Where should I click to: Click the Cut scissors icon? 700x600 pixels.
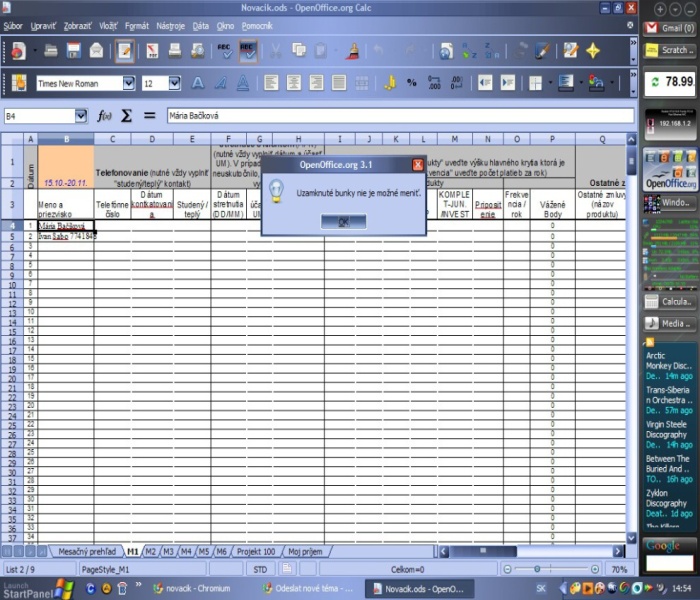tap(275, 51)
